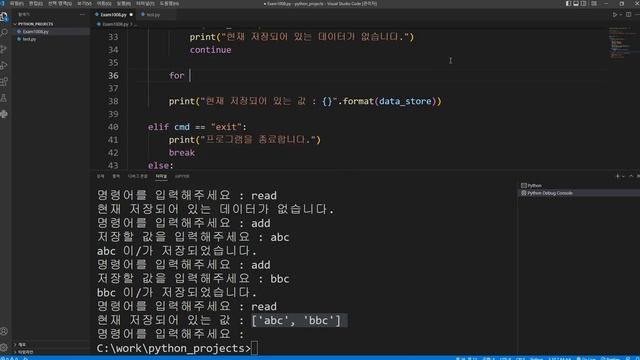Open the first menu bar item (File)

16,3
